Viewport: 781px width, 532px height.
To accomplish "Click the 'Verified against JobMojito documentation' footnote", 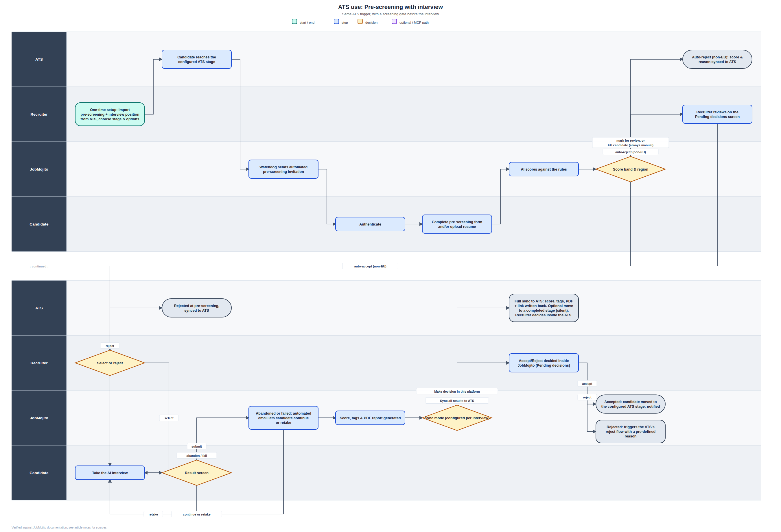I will click(60, 527).
